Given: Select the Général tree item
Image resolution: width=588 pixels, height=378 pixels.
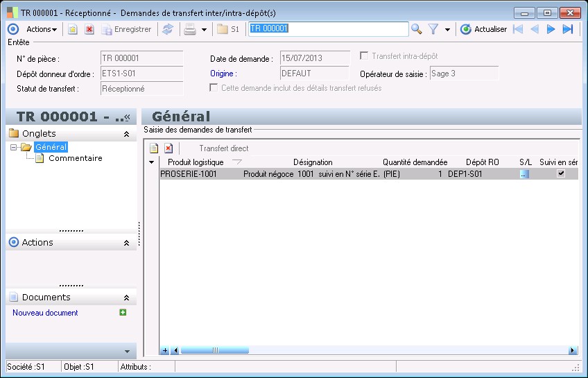Looking at the screenshot, I should tap(51, 147).
